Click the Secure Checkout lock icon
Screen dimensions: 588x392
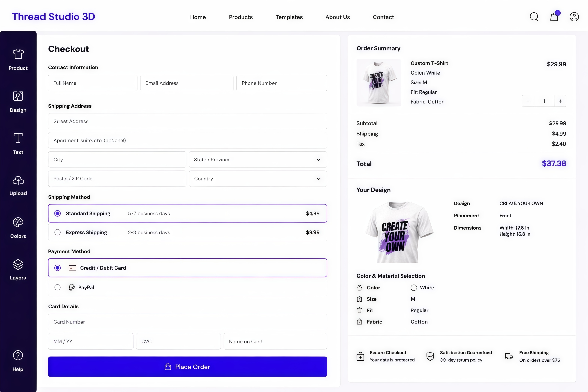[x=360, y=357]
